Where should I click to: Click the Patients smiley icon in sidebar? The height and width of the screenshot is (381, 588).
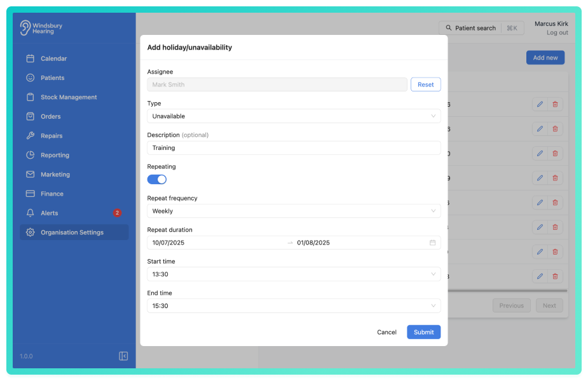[31, 77]
